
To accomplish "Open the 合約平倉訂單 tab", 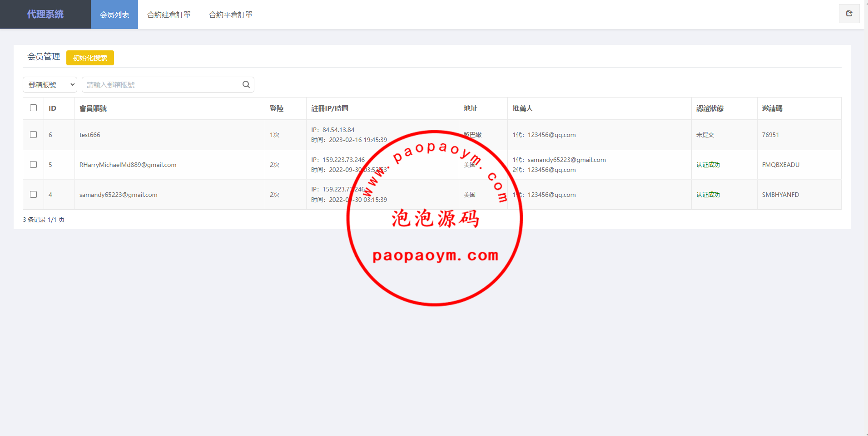I will (231, 15).
